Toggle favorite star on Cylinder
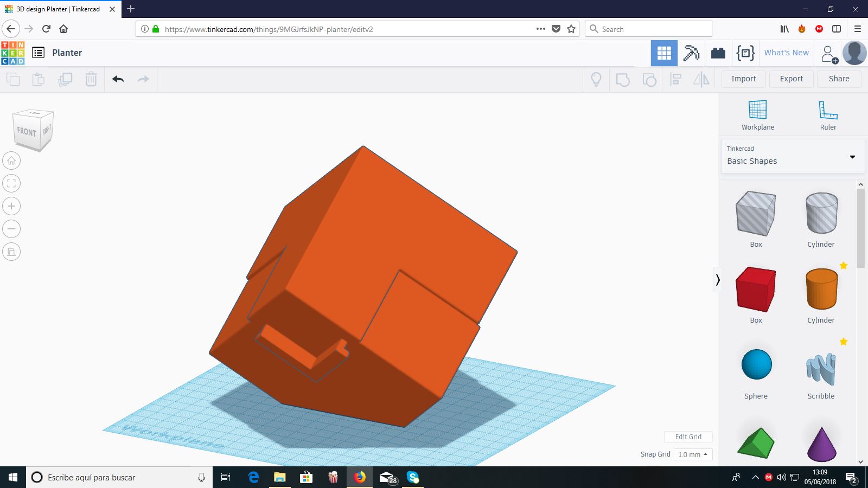 tap(844, 266)
